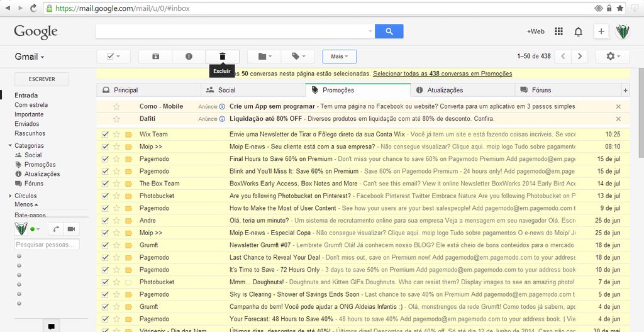This screenshot has width=644, height=332.
Task: Expand the Círculos section
Action: tap(10, 196)
